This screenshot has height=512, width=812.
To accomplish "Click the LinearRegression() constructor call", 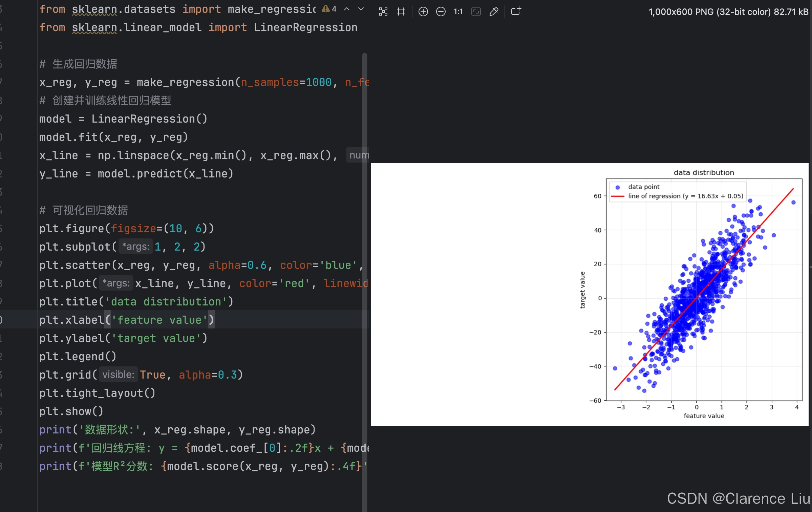I will tap(149, 119).
